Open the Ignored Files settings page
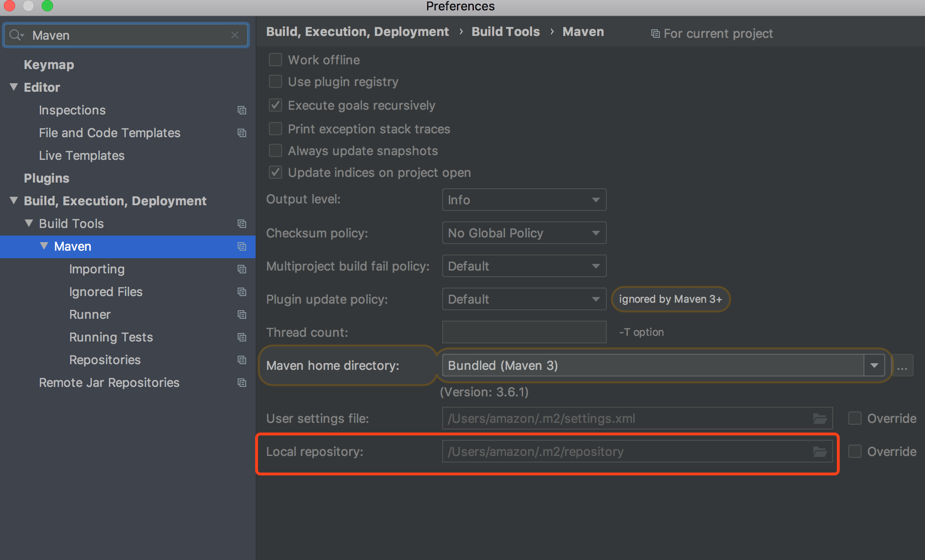Image resolution: width=925 pixels, height=560 pixels. point(106,292)
